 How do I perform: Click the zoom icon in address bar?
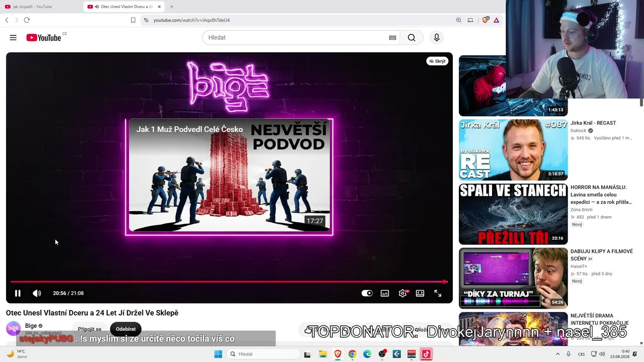458,20
